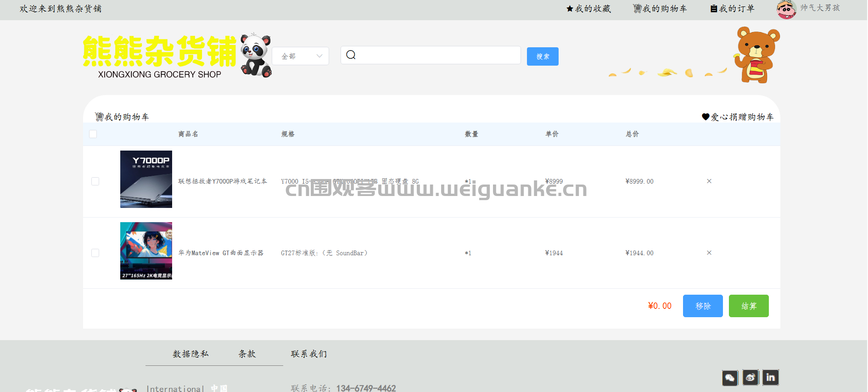Open My Favorites (我的收藏) star link
The image size is (868, 392).
pyautogui.click(x=588, y=9)
